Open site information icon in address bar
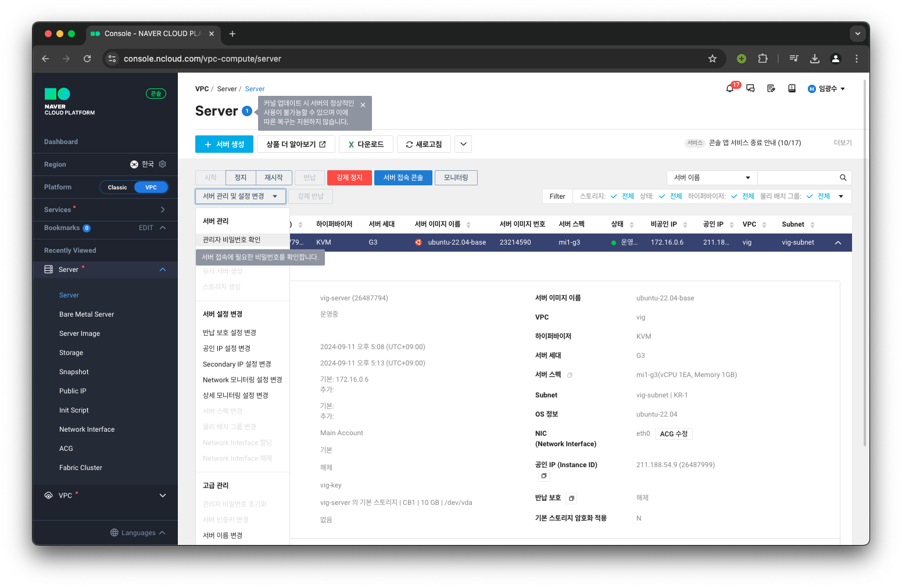Screen dimensions: 902x588 point(113,59)
